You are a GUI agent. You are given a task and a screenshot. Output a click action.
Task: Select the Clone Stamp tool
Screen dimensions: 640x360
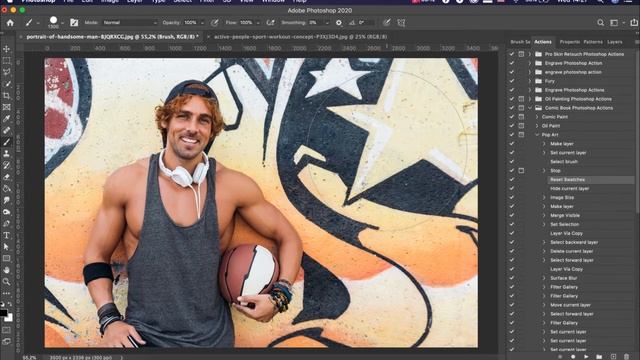pyautogui.click(x=7, y=154)
